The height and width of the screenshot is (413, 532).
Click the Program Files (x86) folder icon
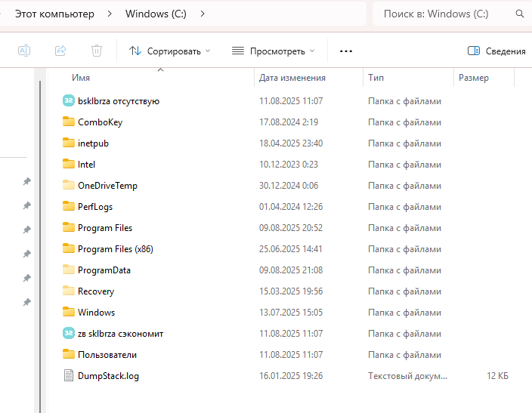pos(69,248)
